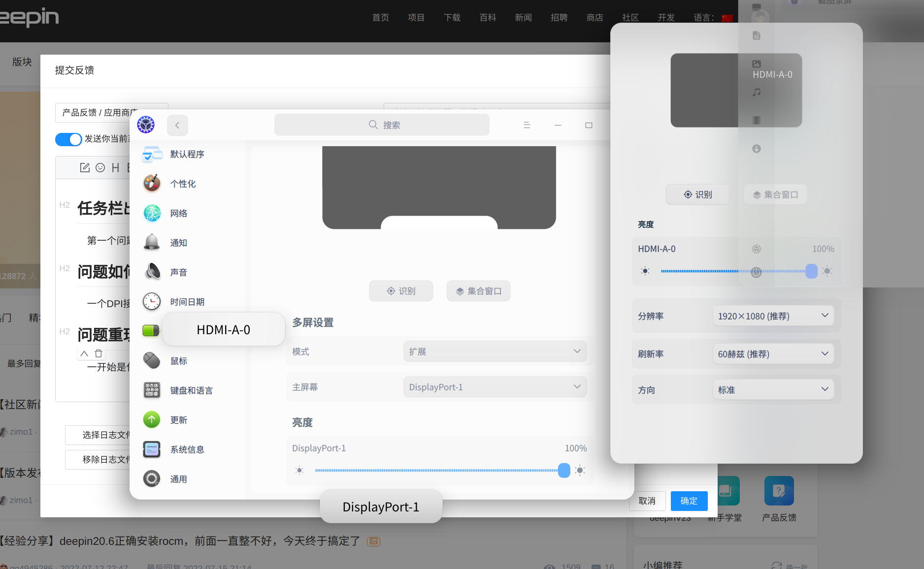Select 鼠标 (Mouse) settings
The width and height of the screenshot is (924, 569).
coord(179,360)
